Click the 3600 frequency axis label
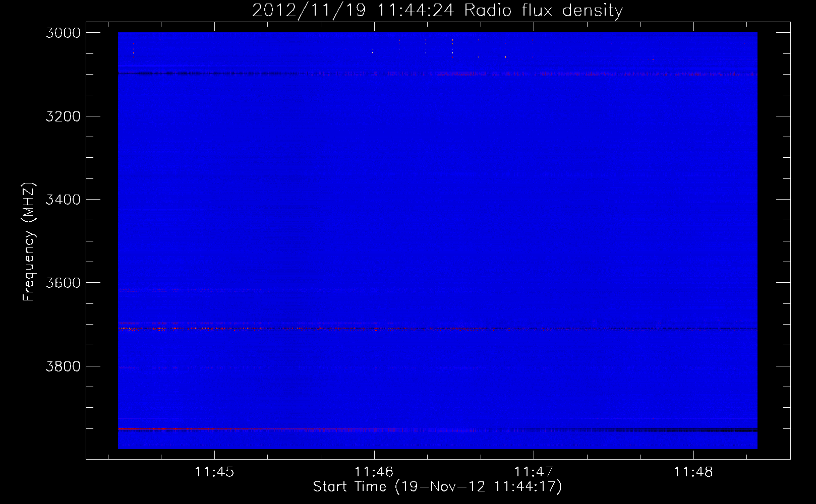This screenshot has height=504, width=816. 63,283
